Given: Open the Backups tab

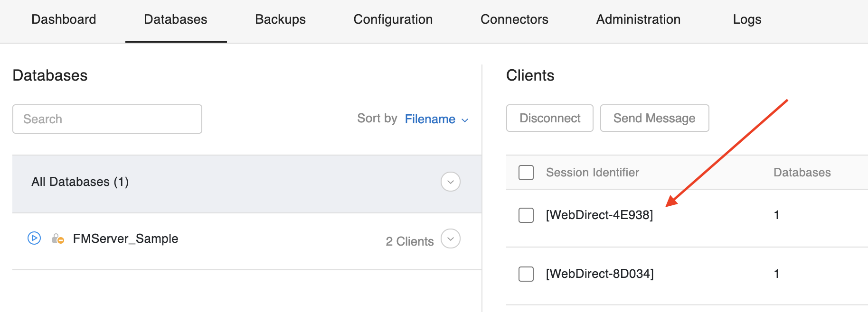Looking at the screenshot, I should click(280, 19).
